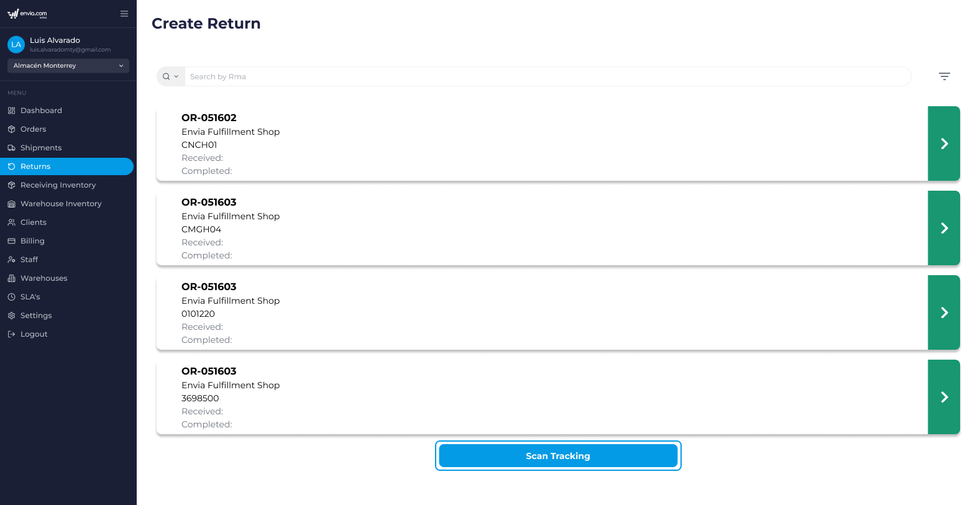
Task: Click the envia.com logo
Action: click(27, 14)
